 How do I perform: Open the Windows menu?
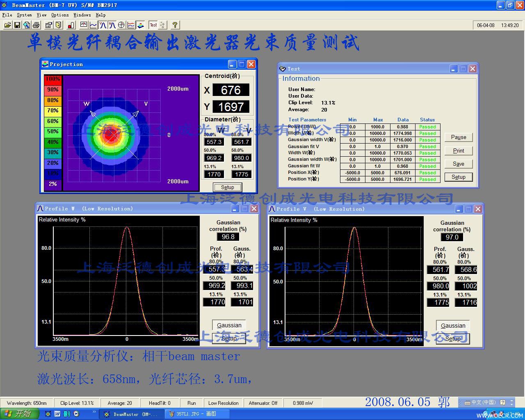82,15
